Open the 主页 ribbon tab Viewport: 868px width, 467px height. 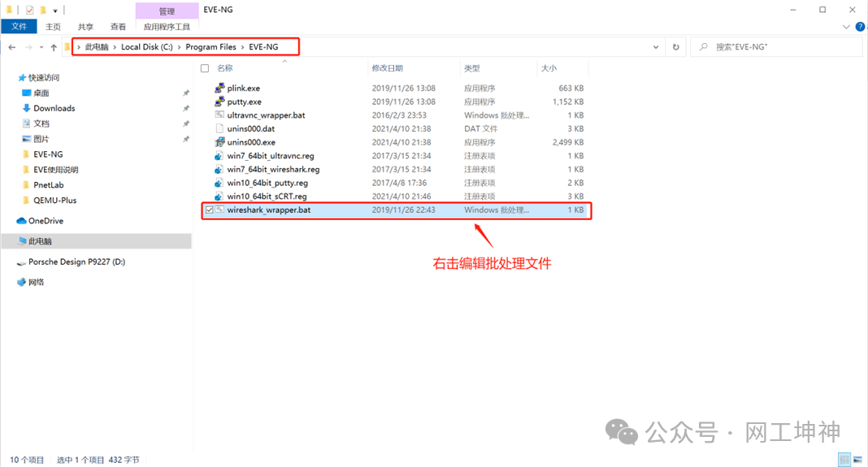click(x=53, y=27)
